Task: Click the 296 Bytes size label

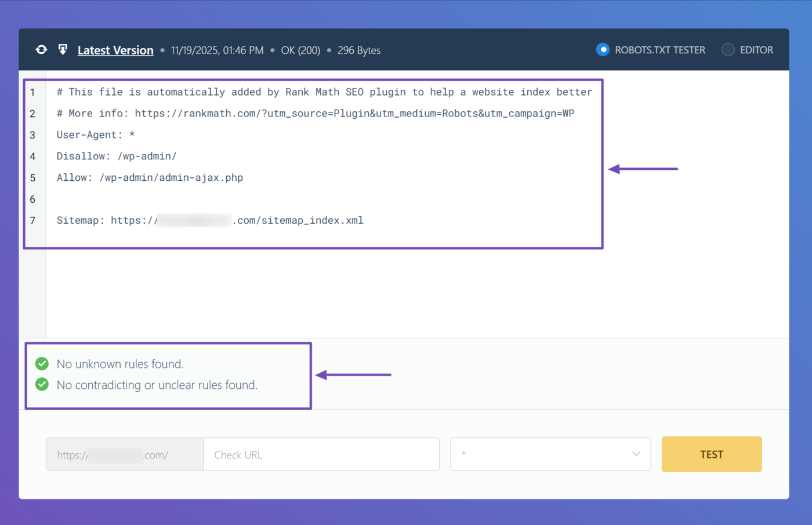Action: [x=358, y=50]
